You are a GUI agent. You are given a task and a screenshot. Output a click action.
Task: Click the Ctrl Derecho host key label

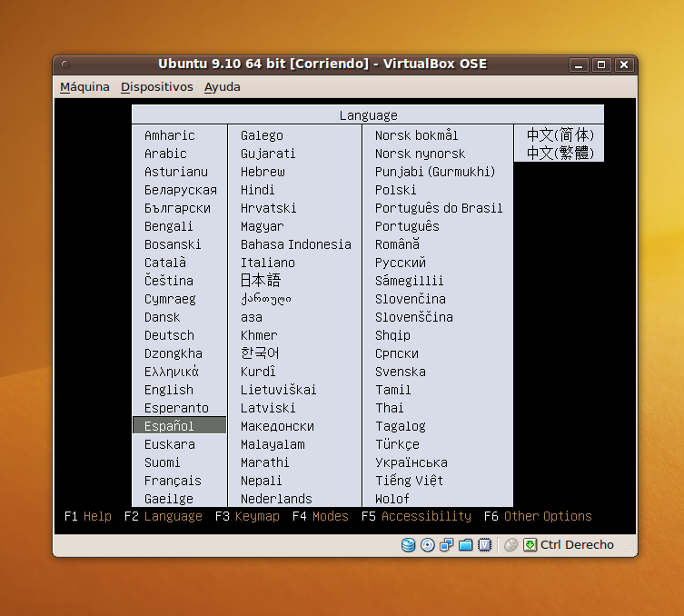tap(577, 544)
